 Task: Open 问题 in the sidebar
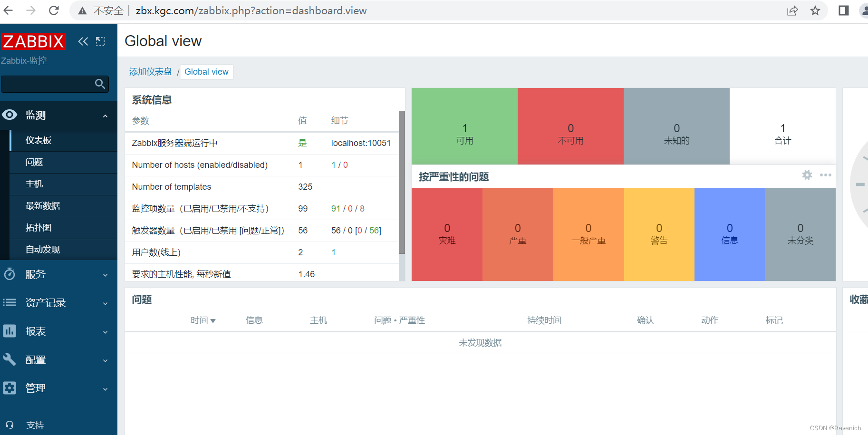(x=63, y=162)
